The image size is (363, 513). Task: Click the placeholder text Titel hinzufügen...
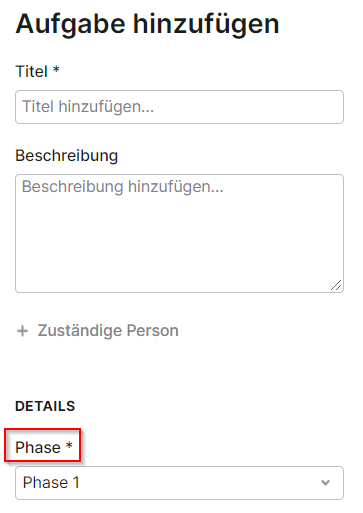[x=88, y=107]
